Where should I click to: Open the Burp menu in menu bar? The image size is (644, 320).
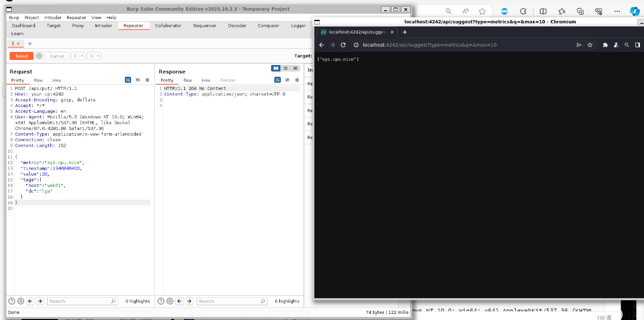click(14, 17)
